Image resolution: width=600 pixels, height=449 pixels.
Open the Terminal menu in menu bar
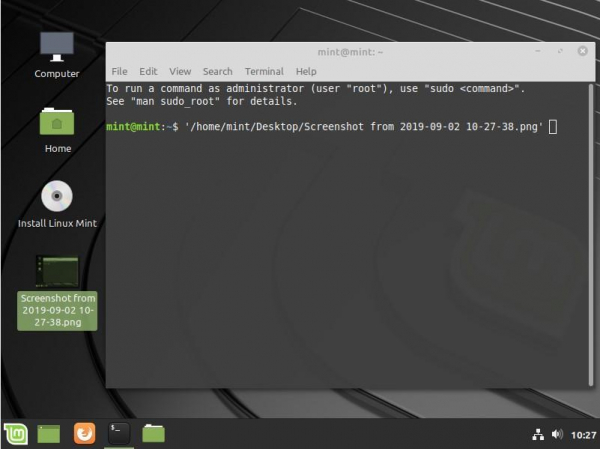[264, 72]
